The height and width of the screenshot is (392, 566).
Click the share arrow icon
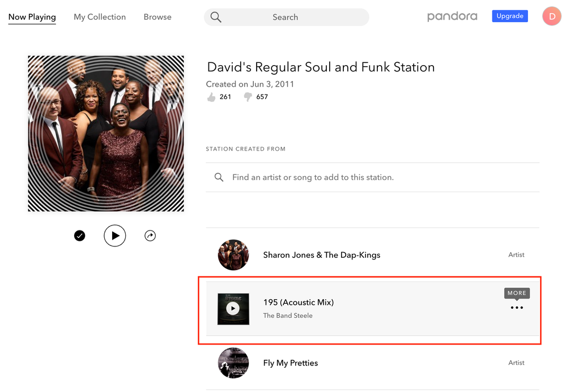[150, 236]
